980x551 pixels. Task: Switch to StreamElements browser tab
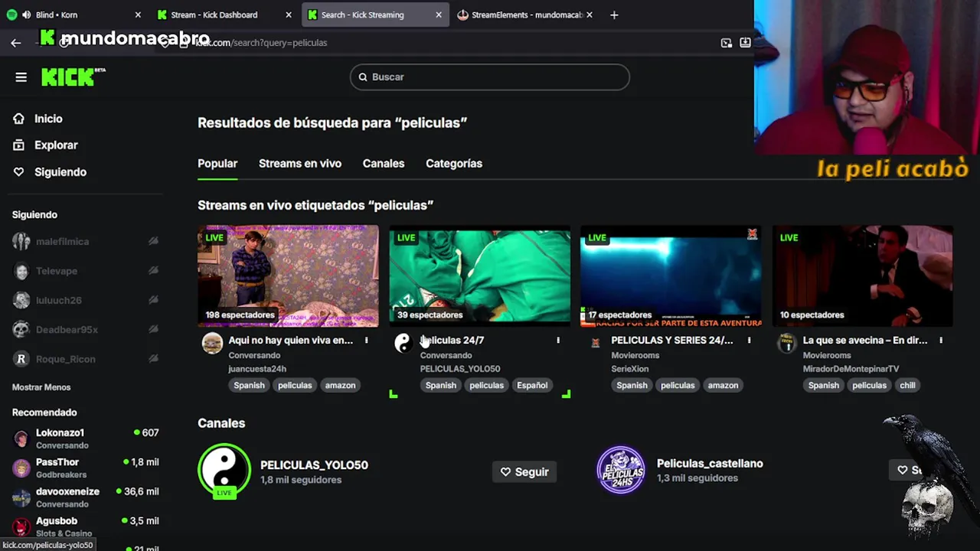pyautogui.click(x=527, y=15)
